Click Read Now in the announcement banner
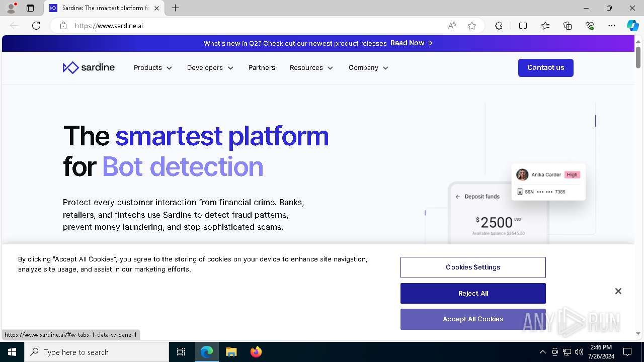Screen dimensions: 644x362 411,43
